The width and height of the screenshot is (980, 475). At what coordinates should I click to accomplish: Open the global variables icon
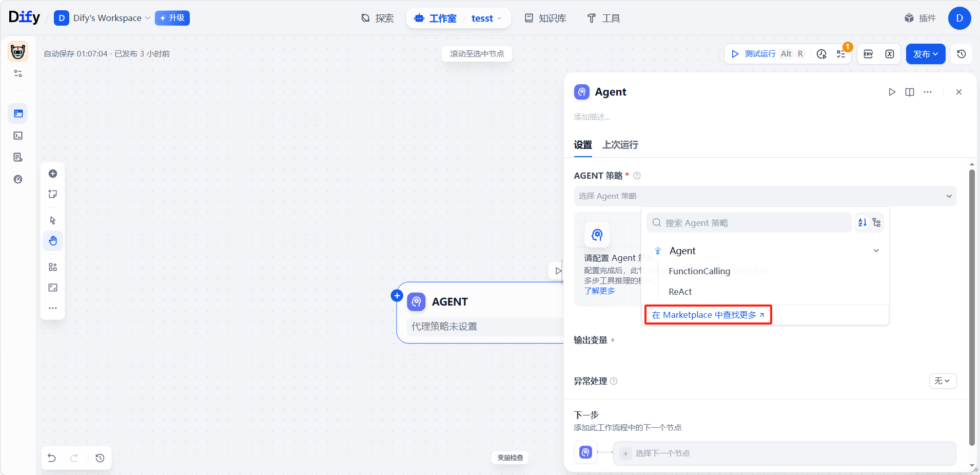[x=890, y=54]
